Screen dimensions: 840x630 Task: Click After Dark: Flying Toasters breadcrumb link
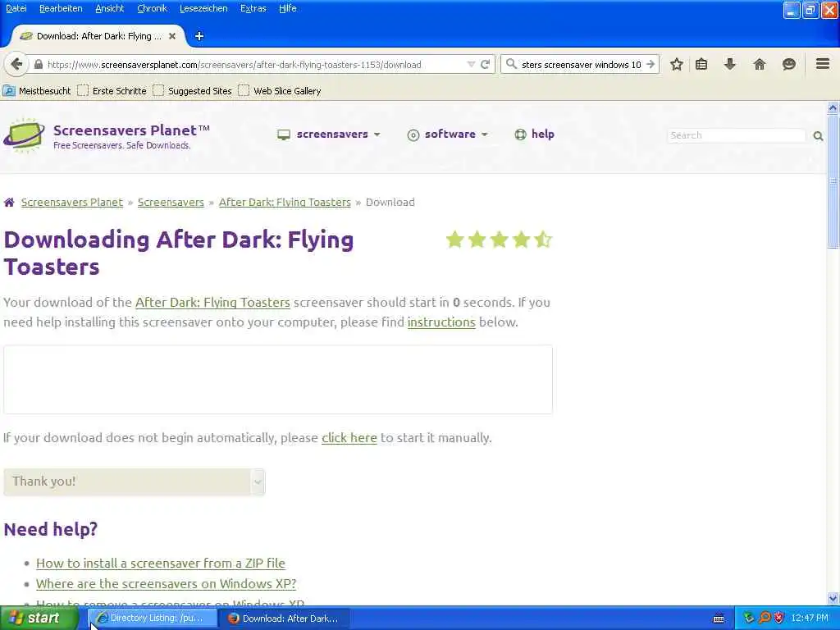click(285, 203)
